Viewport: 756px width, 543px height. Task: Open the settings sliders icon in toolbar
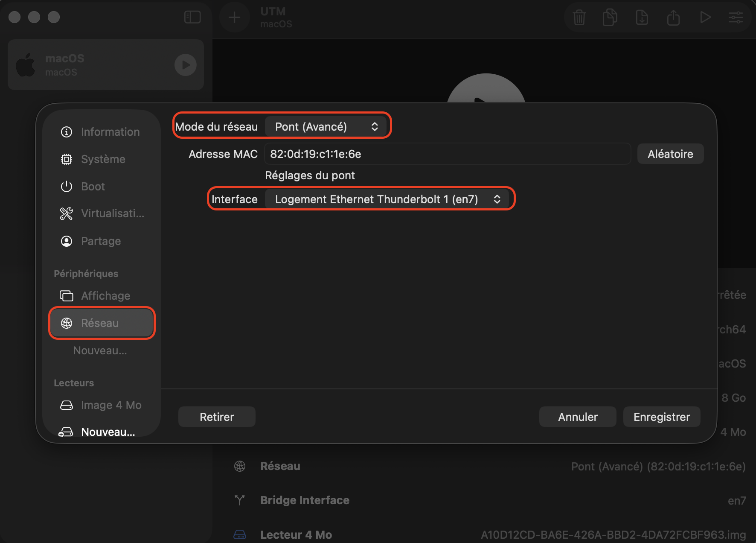736,18
